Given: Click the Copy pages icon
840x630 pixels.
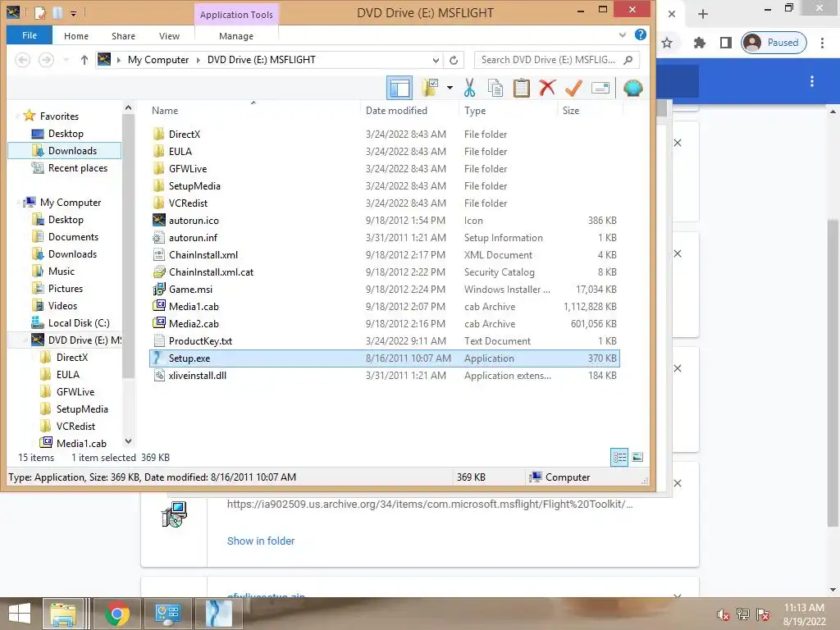Looking at the screenshot, I should point(495,88).
